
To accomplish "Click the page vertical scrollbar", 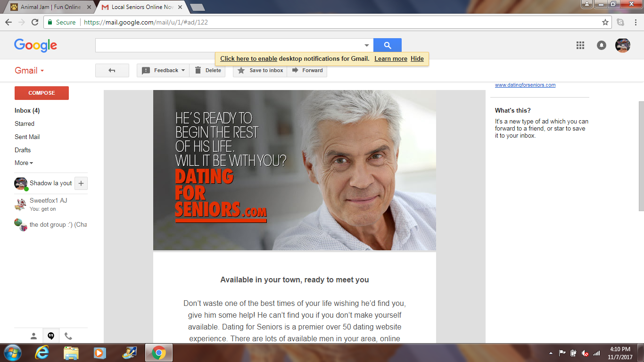I will [641, 156].
